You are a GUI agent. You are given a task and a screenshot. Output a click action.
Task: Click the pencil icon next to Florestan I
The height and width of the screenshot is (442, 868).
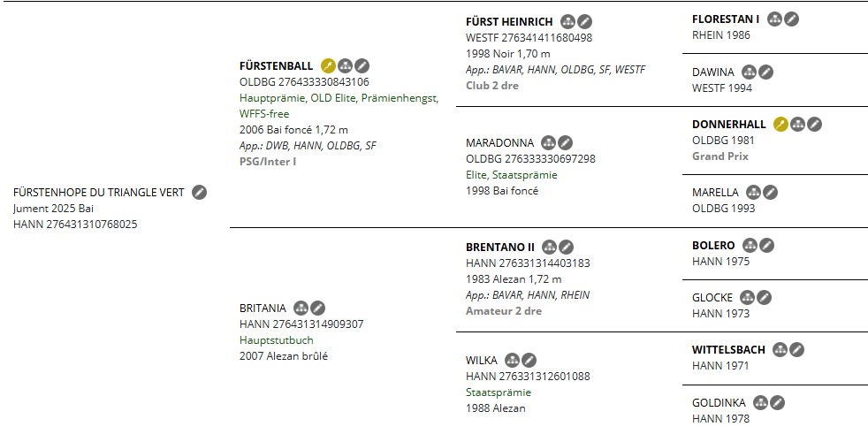tap(791, 19)
